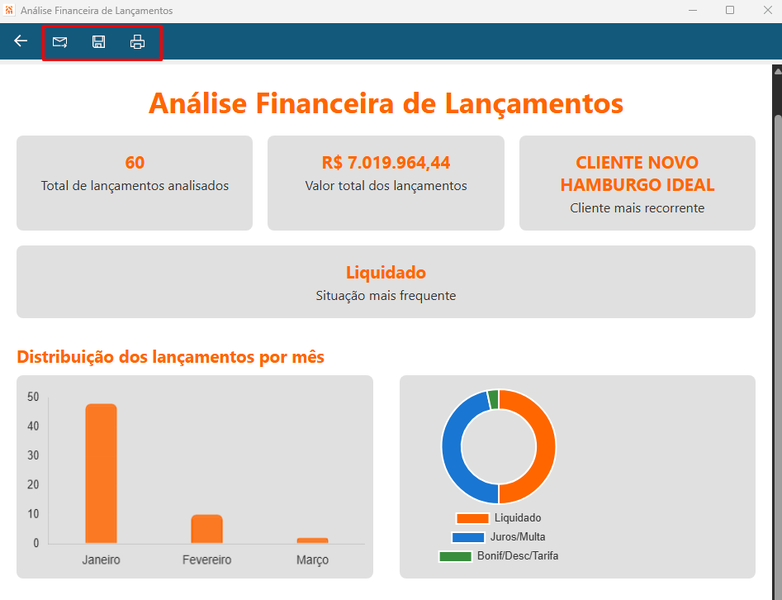Screen dimensions: 782x600
Task: Click the Janeiro bar in chart
Action: (x=101, y=473)
